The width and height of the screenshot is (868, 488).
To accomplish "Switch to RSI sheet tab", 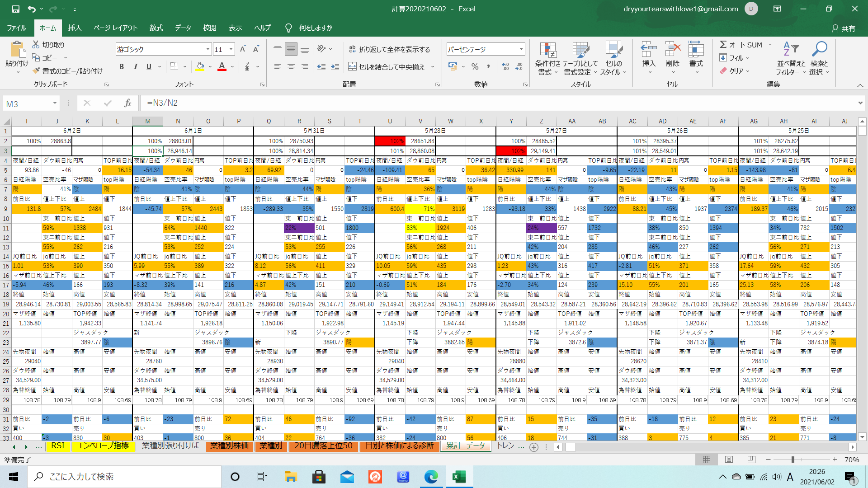I will [58, 446].
